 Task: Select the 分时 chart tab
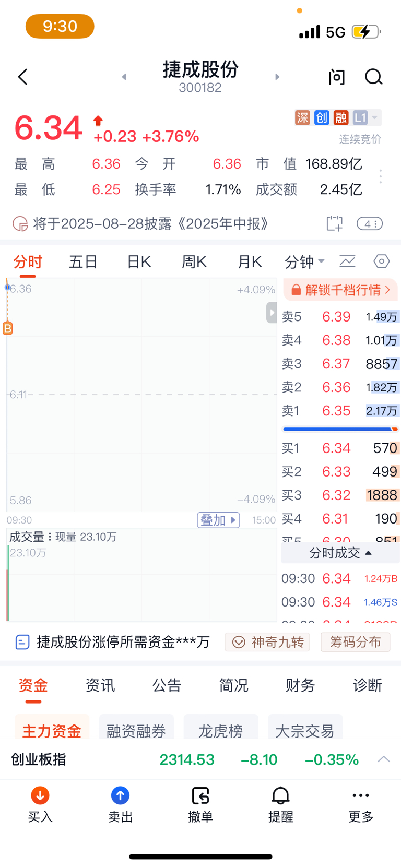pos(28,261)
